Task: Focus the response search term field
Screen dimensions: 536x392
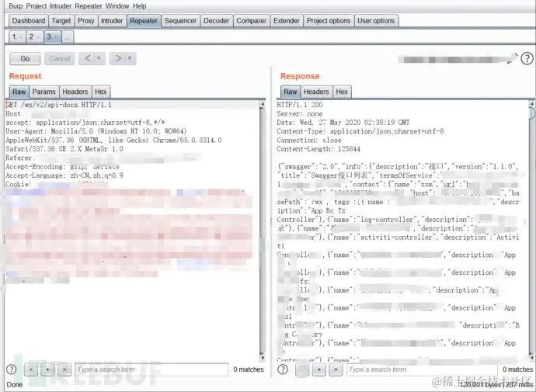Action: coord(422,369)
